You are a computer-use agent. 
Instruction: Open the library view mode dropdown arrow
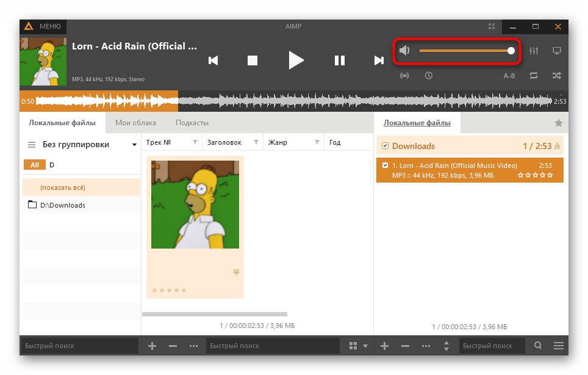click(365, 346)
